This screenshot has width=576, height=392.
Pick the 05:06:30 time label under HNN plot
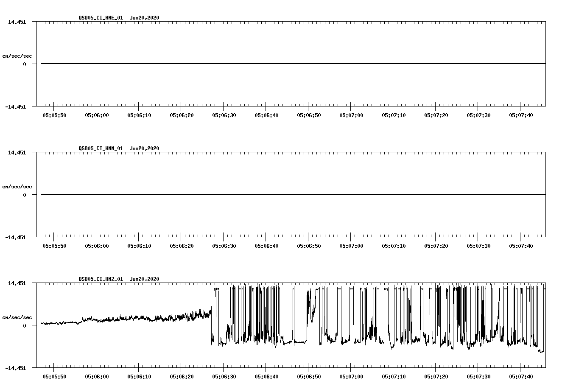[224, 246]
